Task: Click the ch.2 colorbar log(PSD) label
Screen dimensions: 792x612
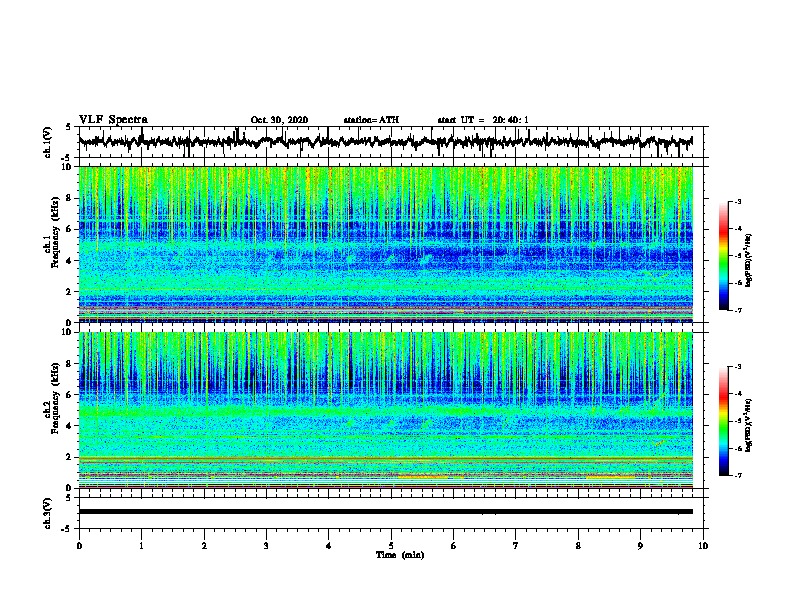Action: tap(749, 425)
